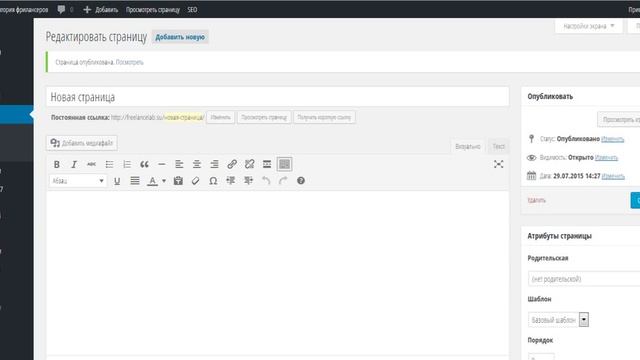This screenshot has height=360, width=640.
Task: Underline the selected text
Action: (117, 181)
